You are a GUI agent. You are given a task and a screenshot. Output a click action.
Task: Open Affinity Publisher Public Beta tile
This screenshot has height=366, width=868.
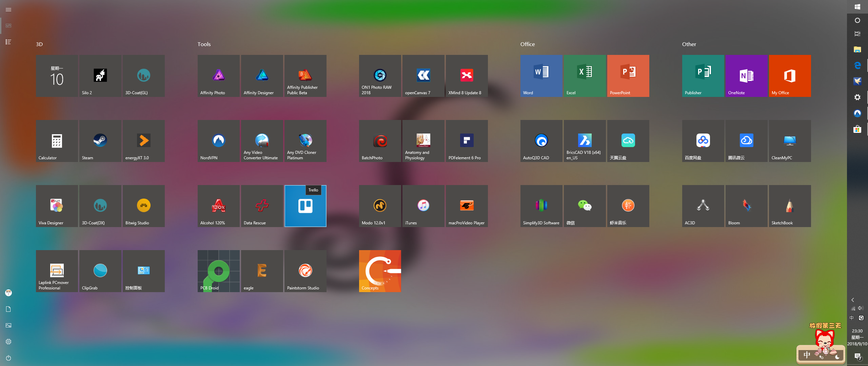tap(305, 76)
